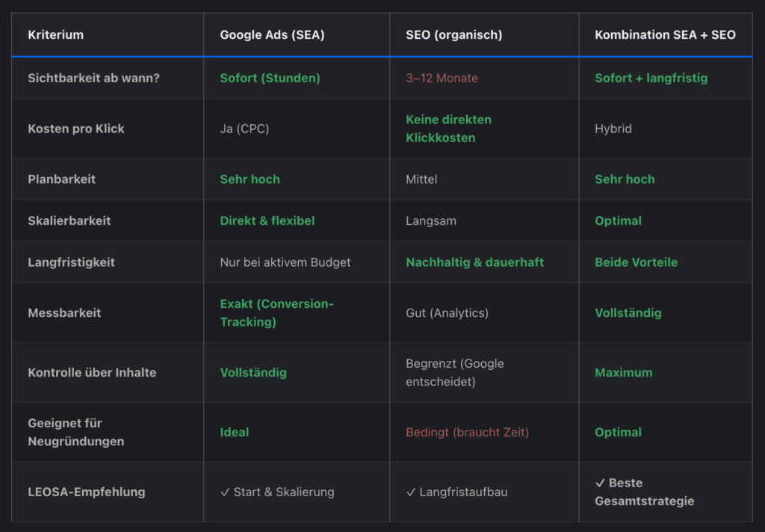
Task: Select the 'Maximum' cell
Action: [x=624, y=373]
